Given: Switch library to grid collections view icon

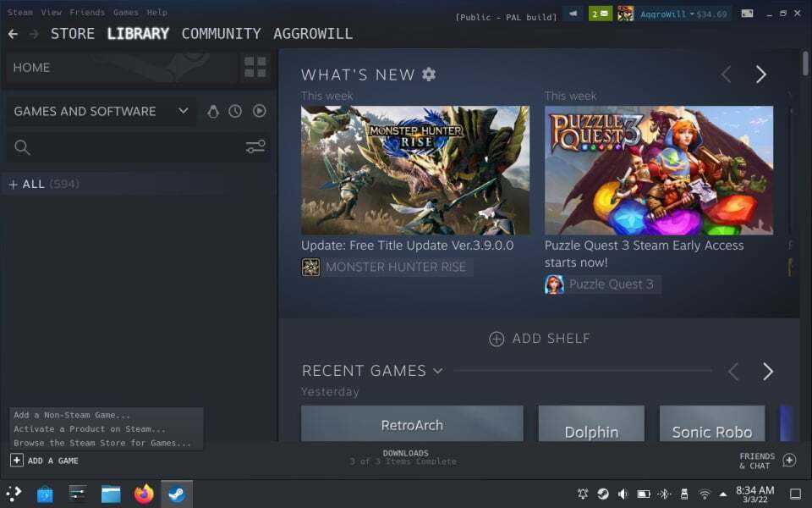Looking at the screenshot, I should pos(255,68).
